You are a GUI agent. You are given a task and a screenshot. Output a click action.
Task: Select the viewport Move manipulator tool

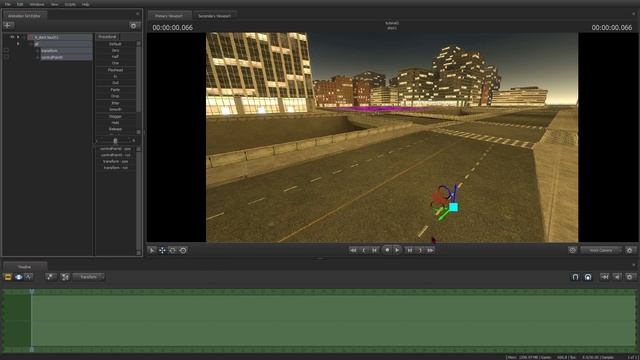point(162,250)
